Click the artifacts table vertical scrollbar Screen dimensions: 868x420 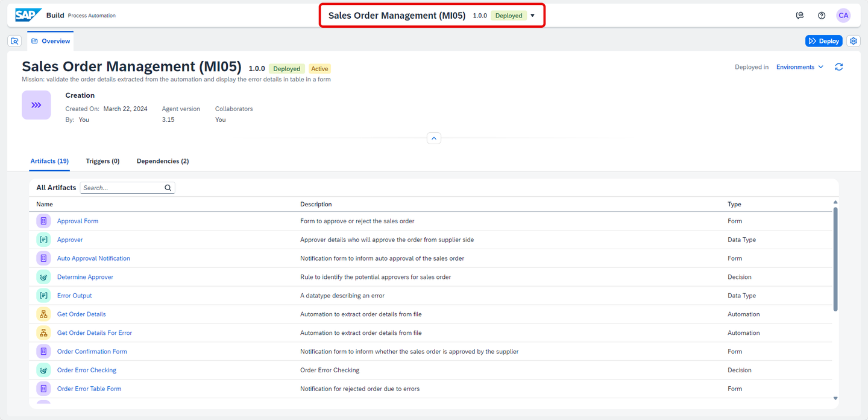click(835, 259)
